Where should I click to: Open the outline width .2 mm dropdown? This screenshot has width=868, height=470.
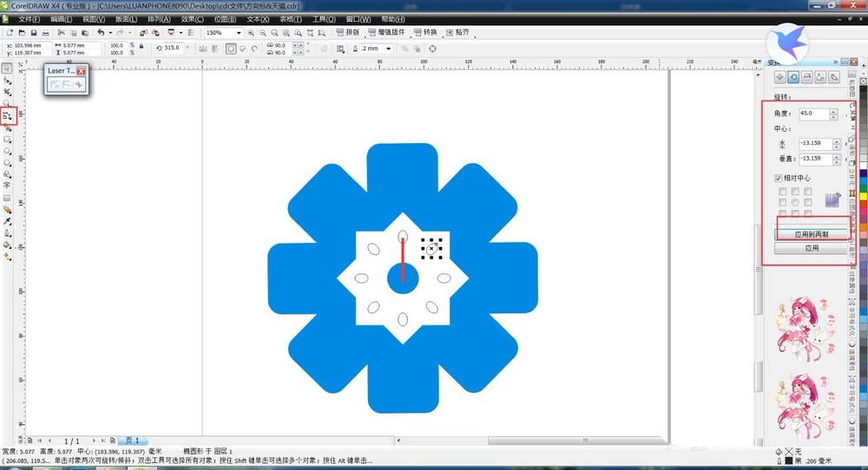pos(389,49)
